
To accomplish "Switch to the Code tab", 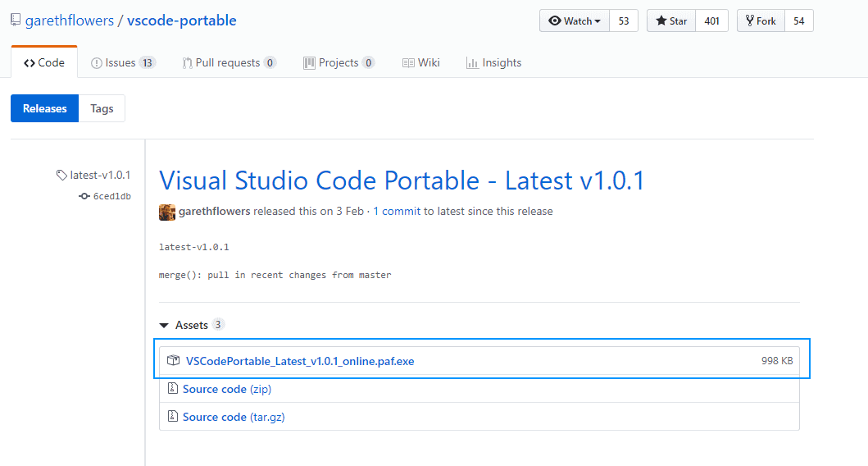I will click(x=44, y=62).
